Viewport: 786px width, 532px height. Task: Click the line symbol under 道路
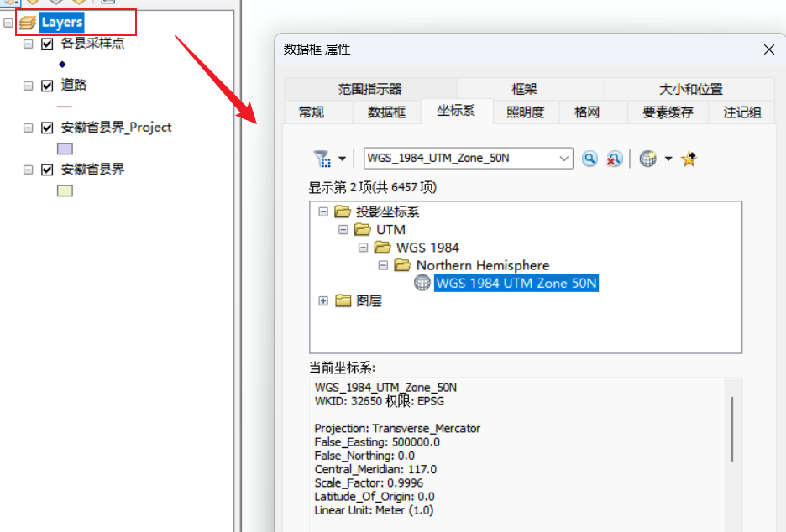point(64,107)
